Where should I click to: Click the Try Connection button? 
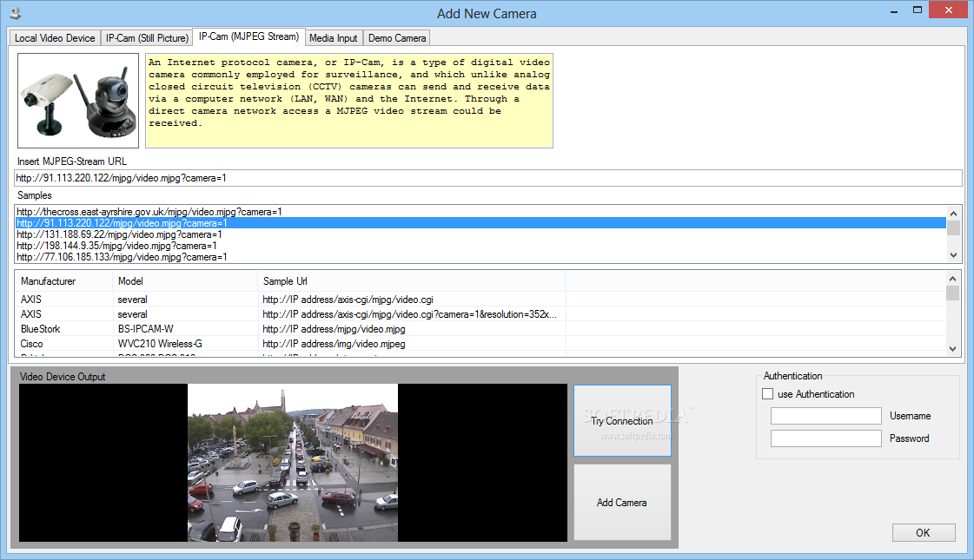click(622, 421)
